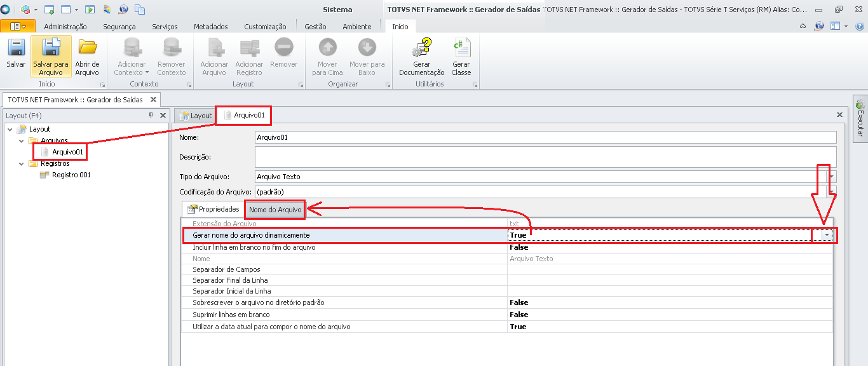Open the colored cubes icon dropdown arrow
The height and width of the screenshot is (366, 868).
coord(36,10)
